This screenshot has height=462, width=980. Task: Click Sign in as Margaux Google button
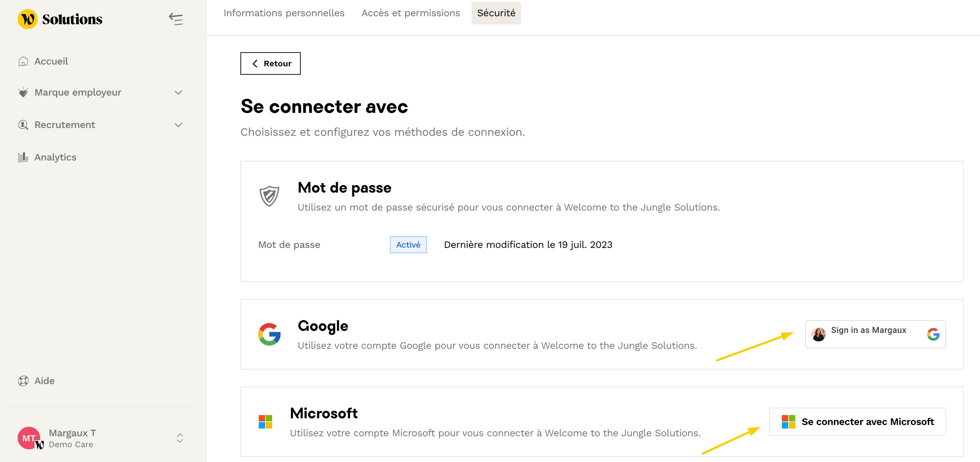(x=875, y=334)
